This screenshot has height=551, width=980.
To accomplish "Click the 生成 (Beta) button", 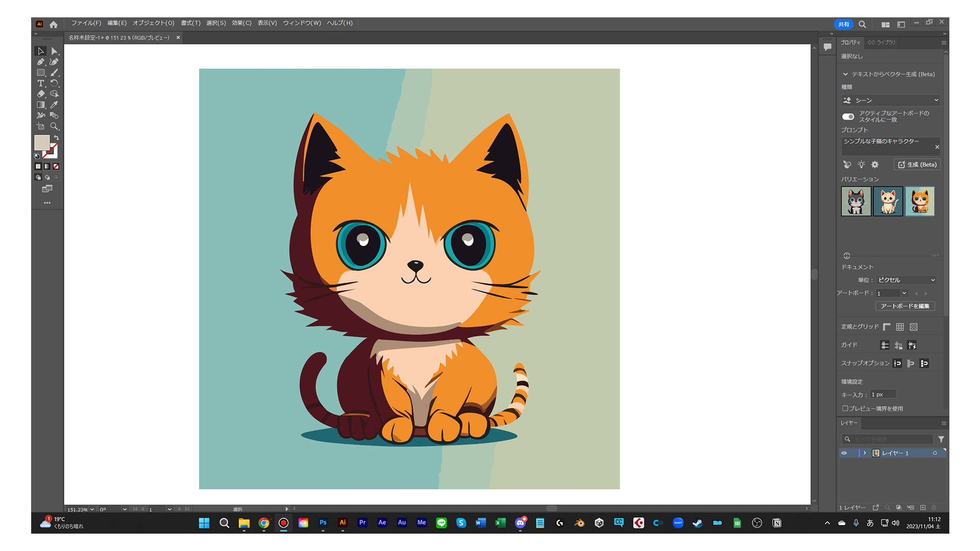I will click(917, 165).
